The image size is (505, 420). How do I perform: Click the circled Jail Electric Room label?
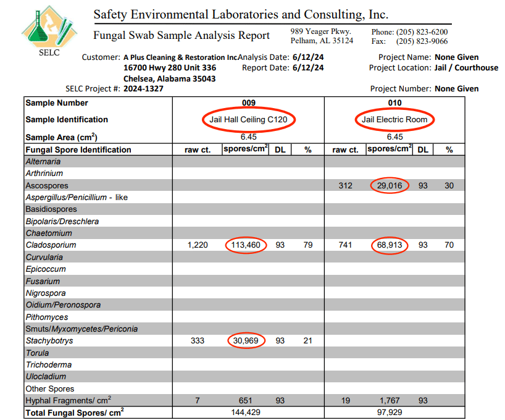point(394,120)
